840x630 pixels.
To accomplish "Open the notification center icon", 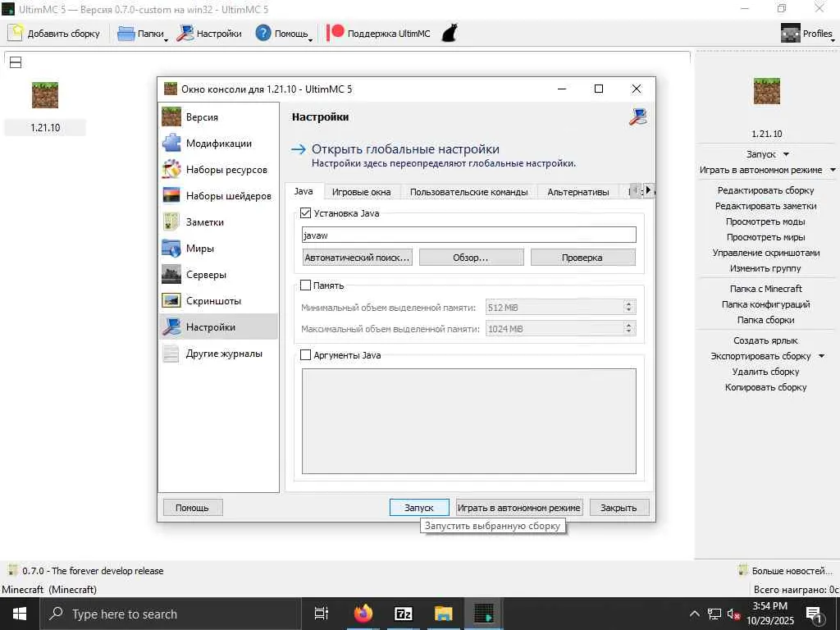I will [815, 614].
